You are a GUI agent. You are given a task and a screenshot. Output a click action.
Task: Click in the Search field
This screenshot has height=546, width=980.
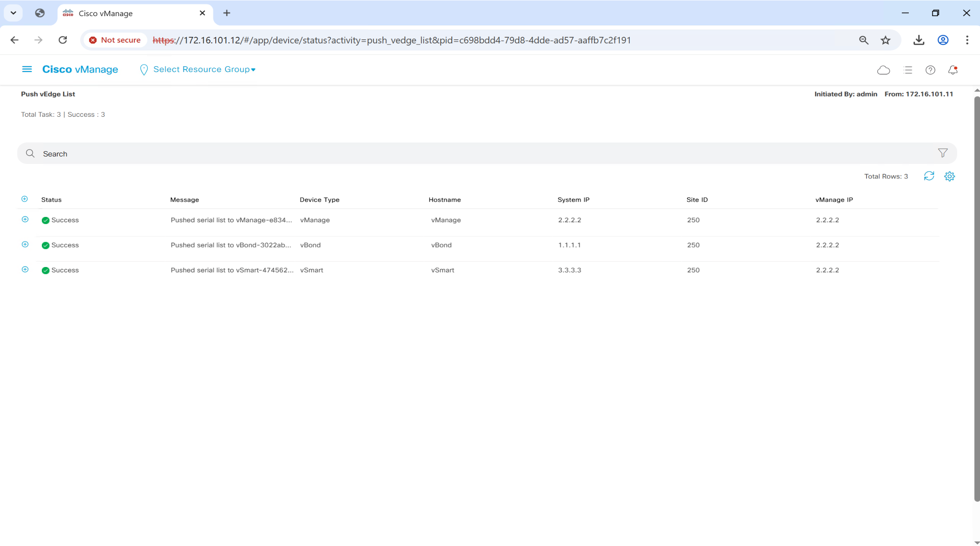pyautogui.click(x=455, y=154)
